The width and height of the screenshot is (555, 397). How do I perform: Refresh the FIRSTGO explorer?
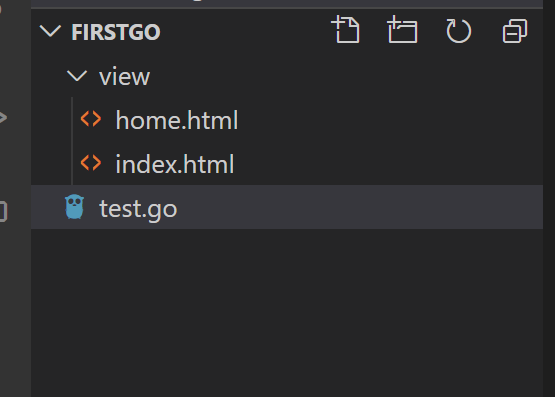click(x=458, y=31)
